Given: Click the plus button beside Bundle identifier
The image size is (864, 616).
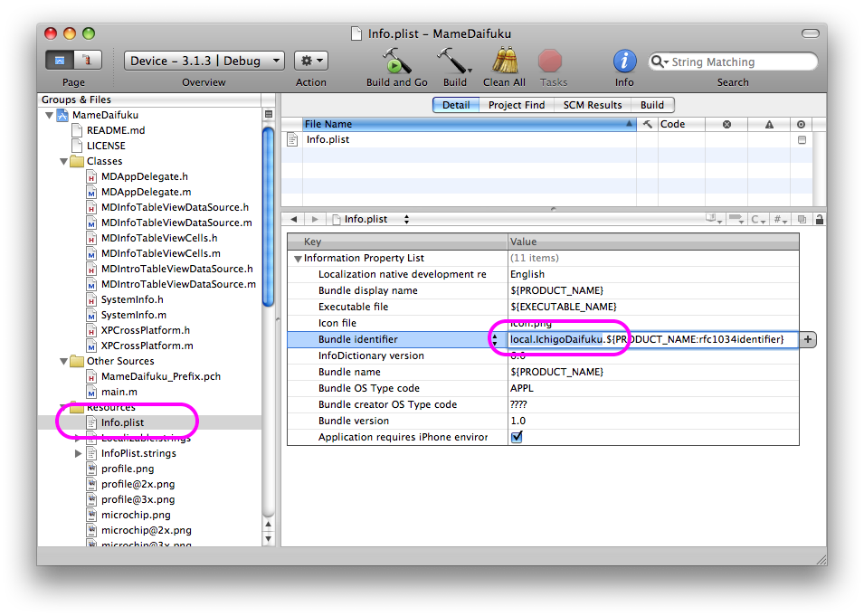Looking at the screenshot, I should point(807,339).
